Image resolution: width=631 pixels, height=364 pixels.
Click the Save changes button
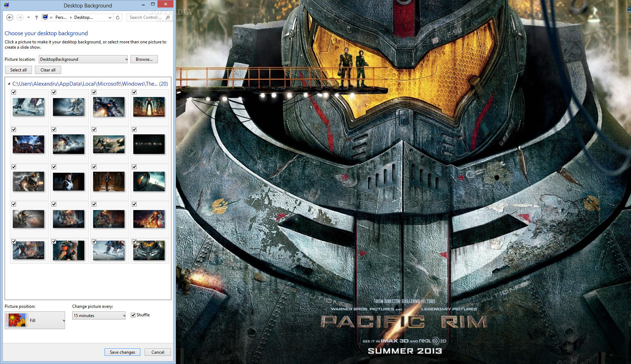[x=122, y=352]
